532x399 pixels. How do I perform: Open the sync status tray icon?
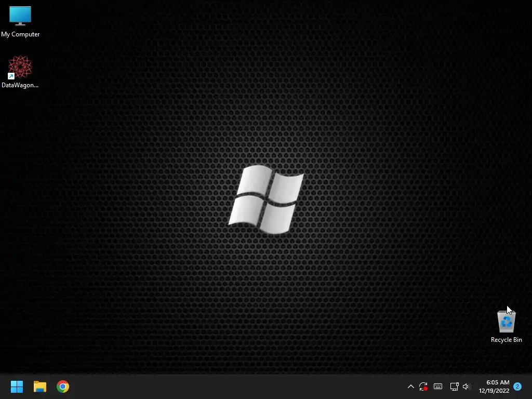pos(423,387)
